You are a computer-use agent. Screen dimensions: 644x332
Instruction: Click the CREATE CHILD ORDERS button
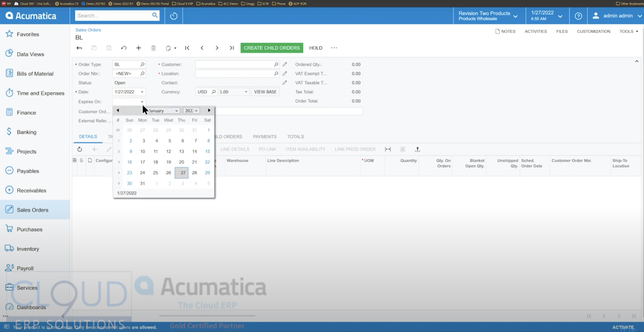coord(272,48)
